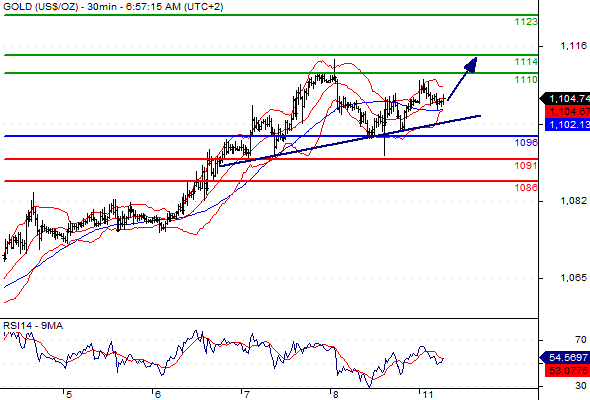Click the 1110 green resistance level label
Image resolution: width=590 pixels, height=400 pixels.
point(526,80)
